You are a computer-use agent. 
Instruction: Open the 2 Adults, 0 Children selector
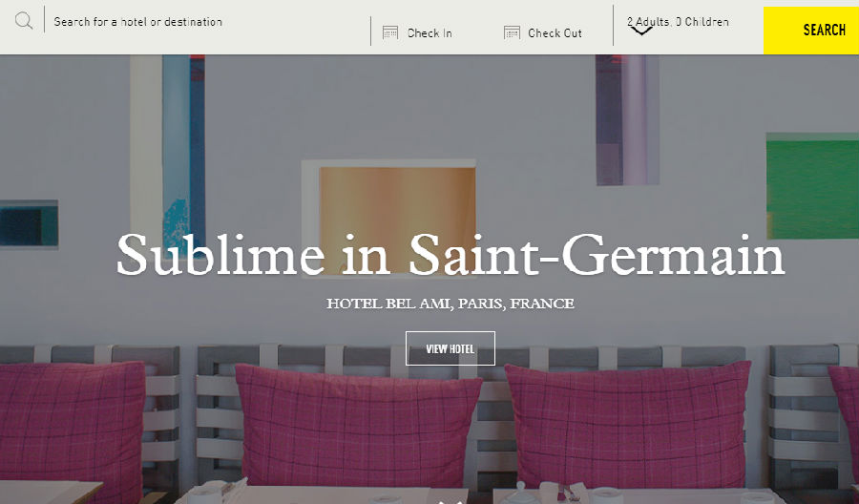tap(678, 22)
